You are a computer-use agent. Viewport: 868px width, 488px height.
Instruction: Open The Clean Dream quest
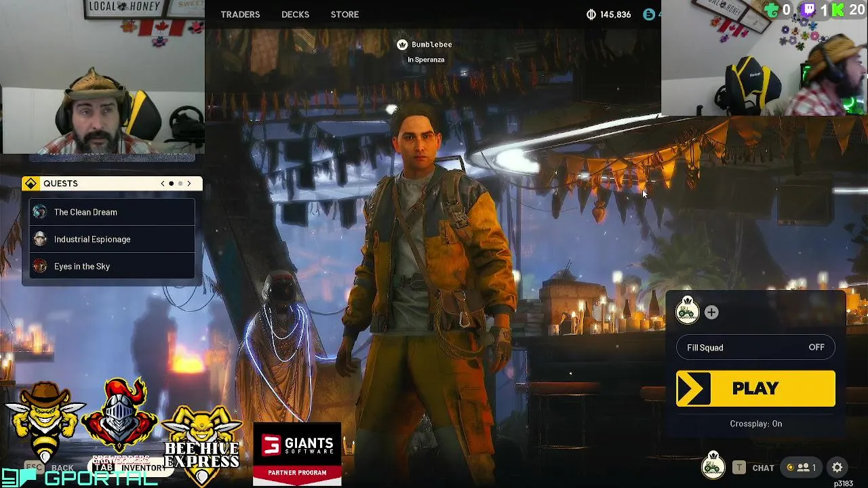pyautogui.click(x=112, y=212)
